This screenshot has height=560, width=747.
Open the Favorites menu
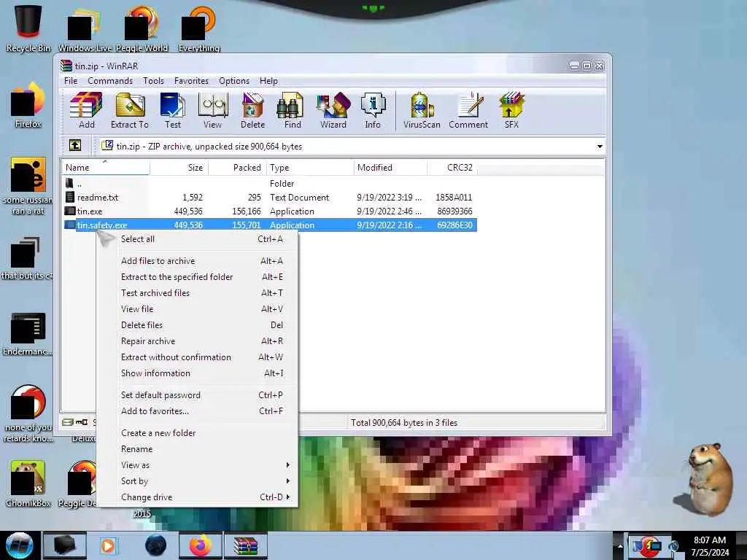(x=191, y=81)
